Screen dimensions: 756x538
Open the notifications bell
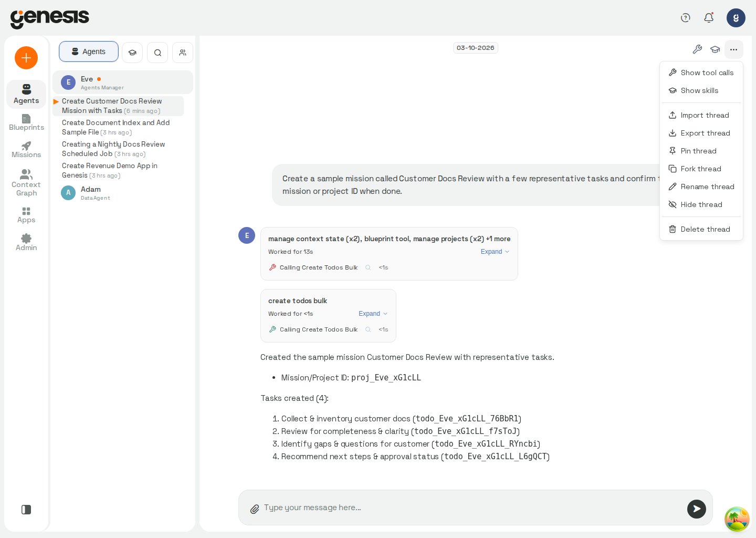(x=709, y=18)
